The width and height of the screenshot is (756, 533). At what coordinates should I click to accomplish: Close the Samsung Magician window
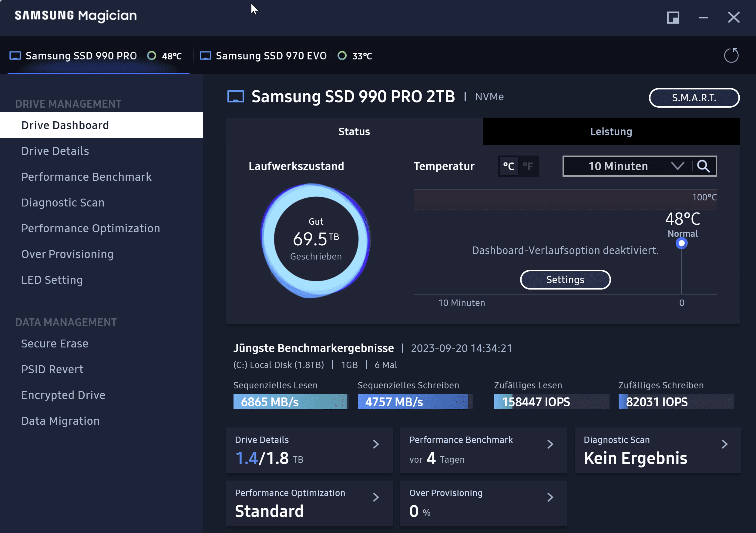tap(734, 18)
